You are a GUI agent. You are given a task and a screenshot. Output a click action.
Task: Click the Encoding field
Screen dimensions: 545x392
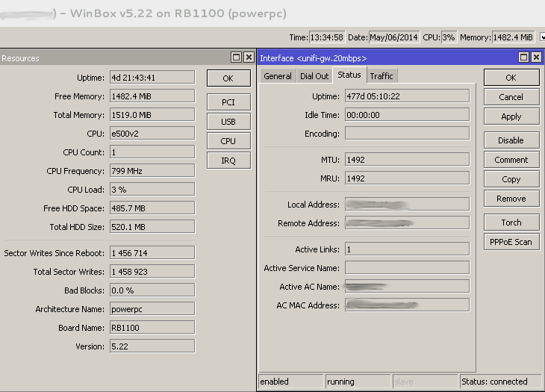tap(407, 134)
